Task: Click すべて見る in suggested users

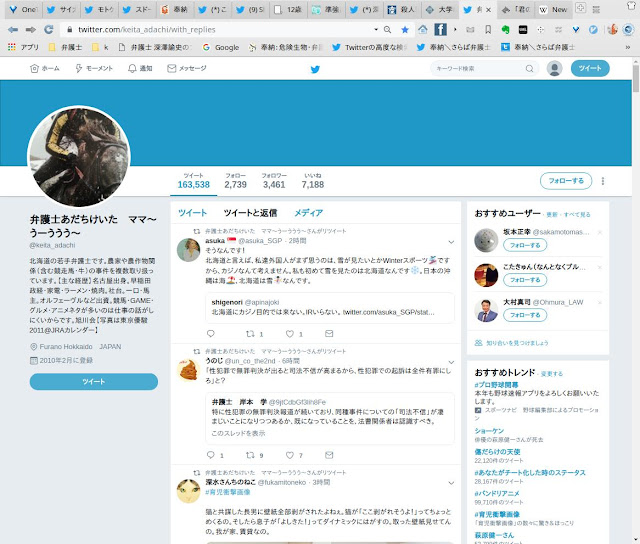Action: [x=577, y=215]
